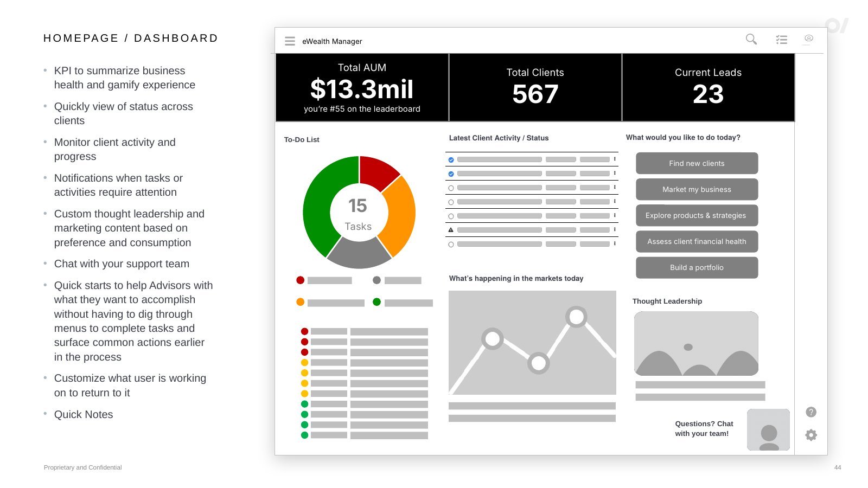
Task: Click What's happening in the markets today
Action: (x=516, y=278)
